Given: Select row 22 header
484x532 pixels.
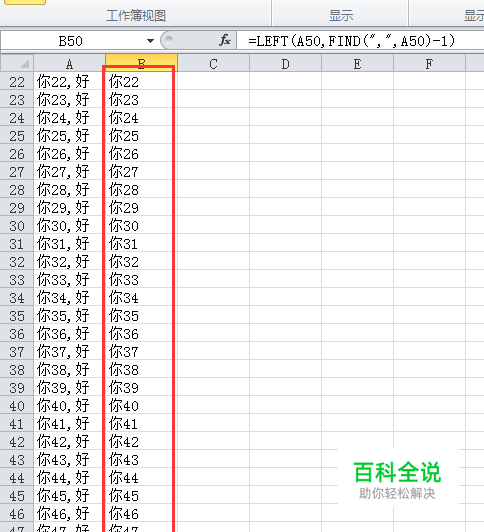Looking at the screenshot, I should coord(17,81).
